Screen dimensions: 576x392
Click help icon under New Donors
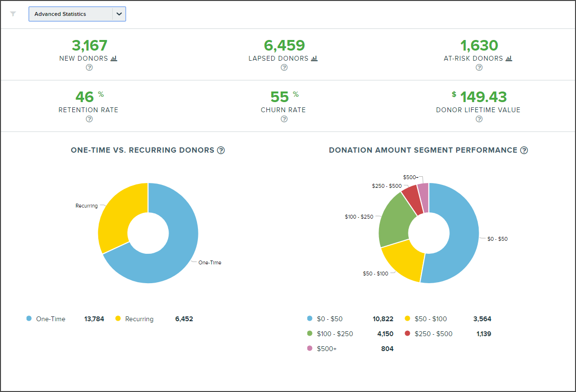89,67
